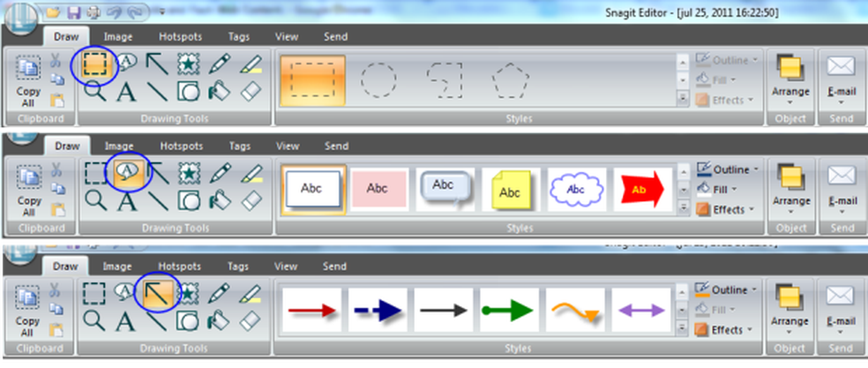Viewport: 868px width, 368px height.
Task: Choose the green arrow with round tail
Action: (x=509, y=311)
